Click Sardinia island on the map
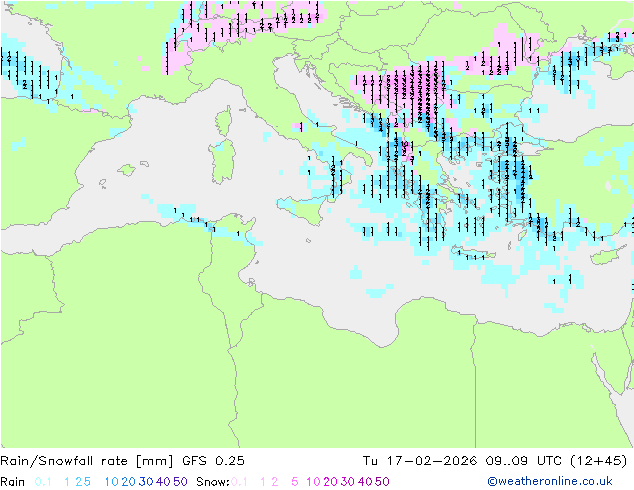The image size is (634, 490). [x=222, y=162]
